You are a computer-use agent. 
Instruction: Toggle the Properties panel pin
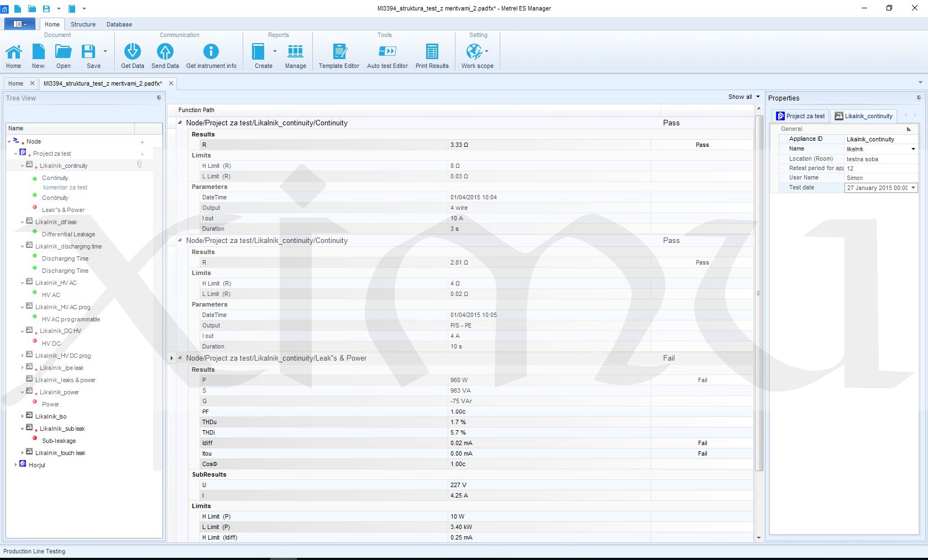coord(919,98)
